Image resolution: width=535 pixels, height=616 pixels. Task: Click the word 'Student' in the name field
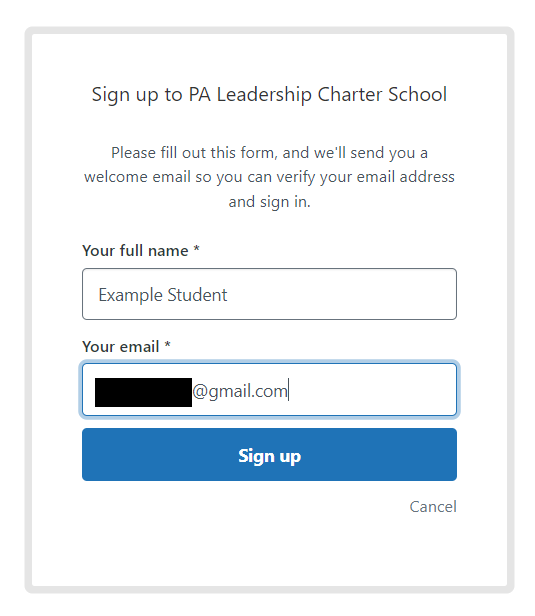tap(198, 295)
